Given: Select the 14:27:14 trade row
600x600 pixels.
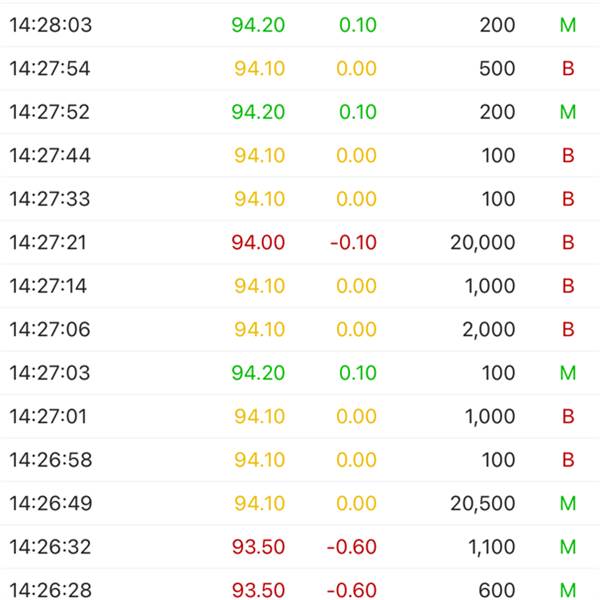Looking at the screenshot, I should pyautogui.click(x=300, y=286).
